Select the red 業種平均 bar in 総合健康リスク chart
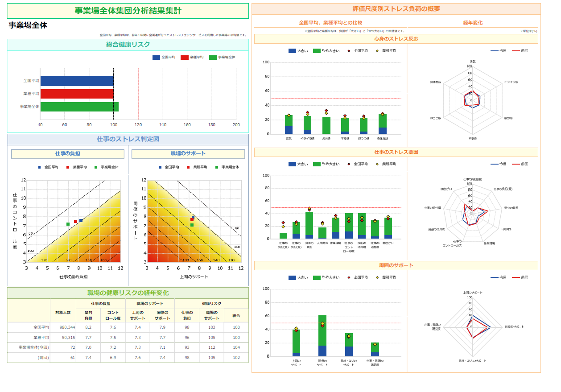Viewport: 561px width, 392px height. 77,94
